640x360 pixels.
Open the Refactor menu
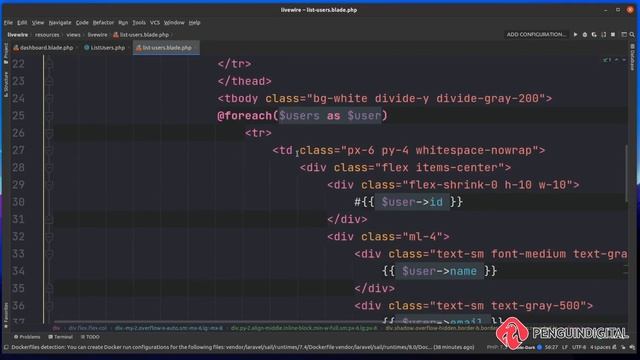coord(103,22)
